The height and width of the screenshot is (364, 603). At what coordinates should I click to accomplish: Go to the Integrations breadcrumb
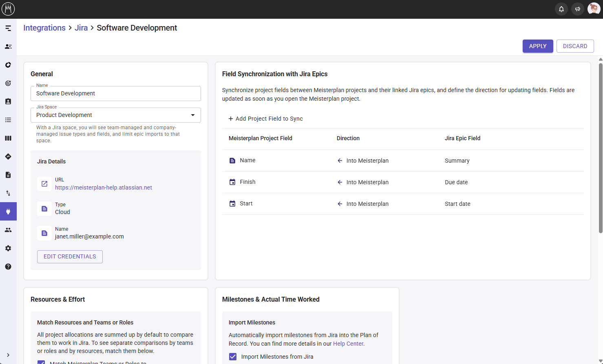[44, 28]
